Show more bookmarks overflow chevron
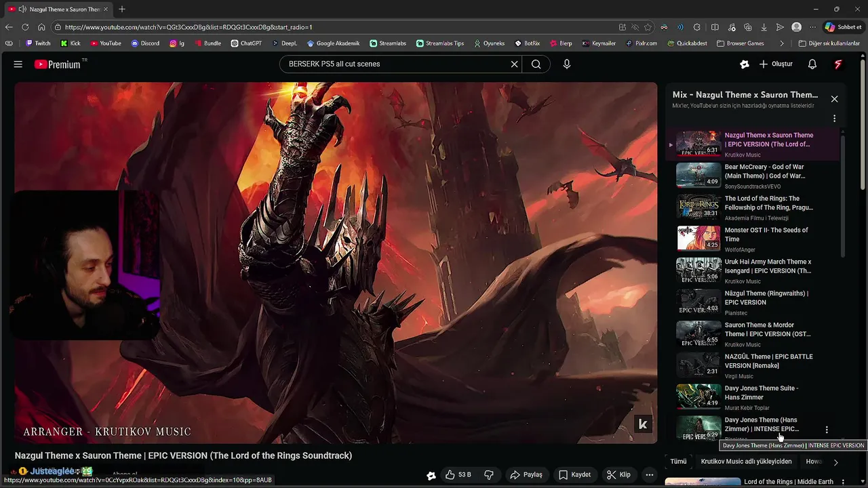Screen dimensions: 868x488 coord(782,43)
